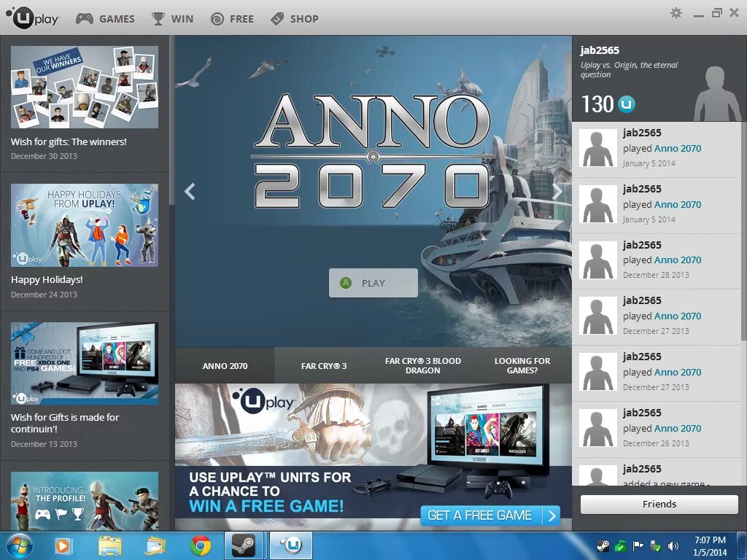Screen dimensions: 747x560
Task: Show next featured game with right arrow
Action: point(557,192)
